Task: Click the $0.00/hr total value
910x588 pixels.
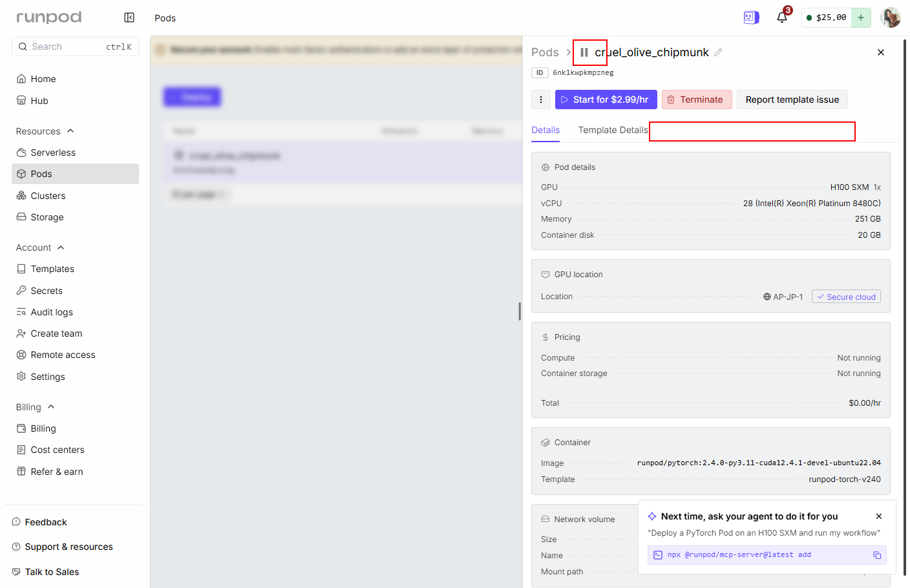Action: tap(865, 403)
